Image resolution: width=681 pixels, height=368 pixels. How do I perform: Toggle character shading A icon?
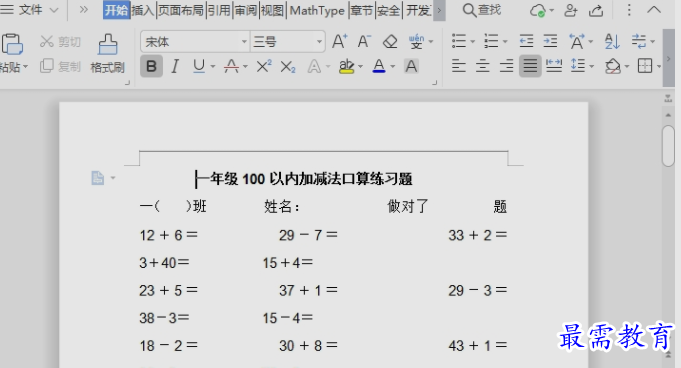pyautogui.click(x=411, y=66)
